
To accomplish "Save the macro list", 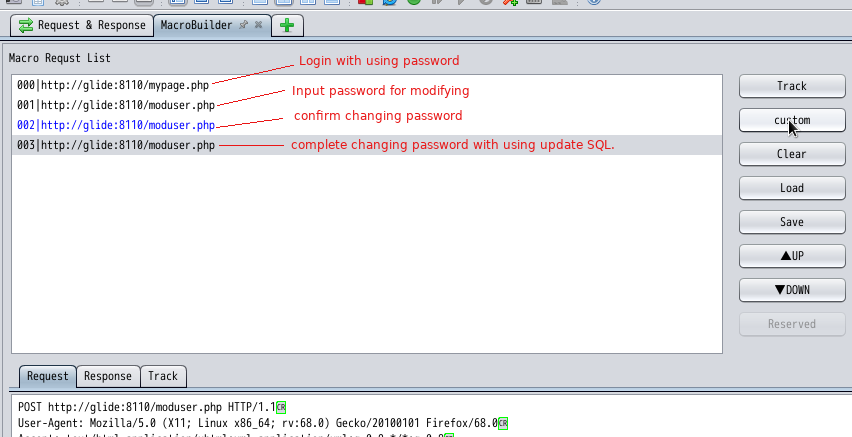I will 792,222.
